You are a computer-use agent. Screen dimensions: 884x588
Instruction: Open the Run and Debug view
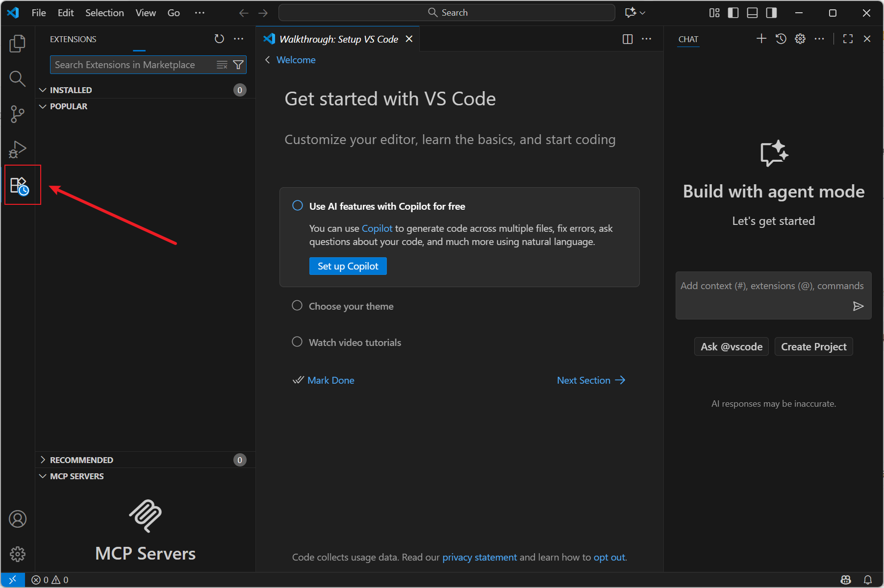pos(18,149)
